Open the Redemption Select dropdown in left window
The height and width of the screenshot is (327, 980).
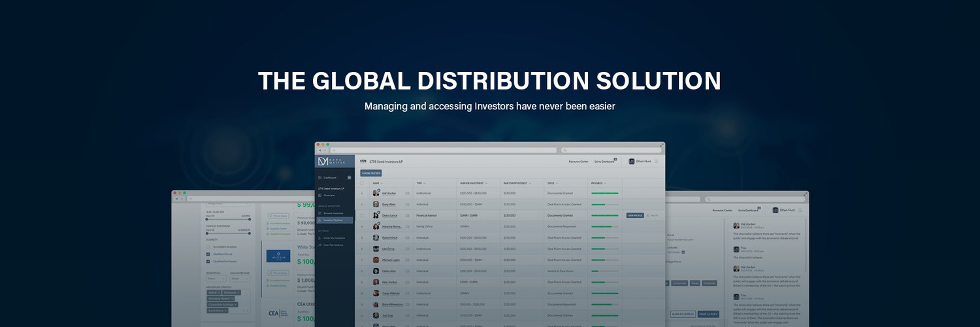point(216,279)
